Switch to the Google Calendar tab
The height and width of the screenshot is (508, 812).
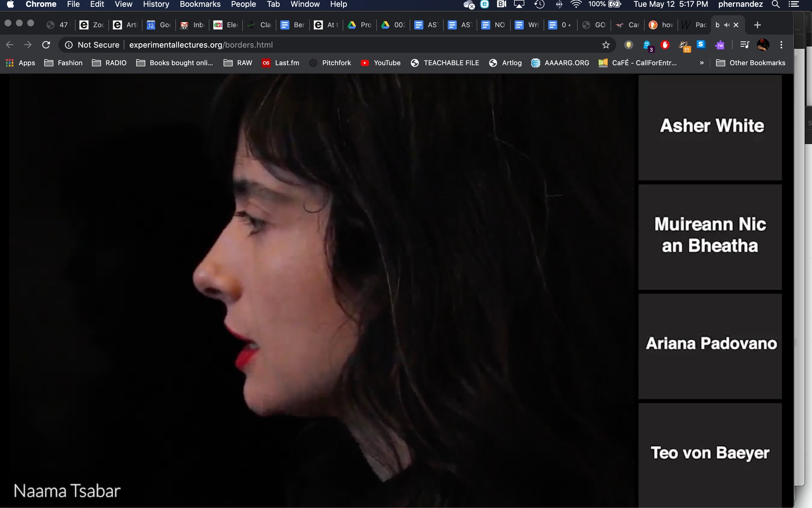click(x=159, y=25)
